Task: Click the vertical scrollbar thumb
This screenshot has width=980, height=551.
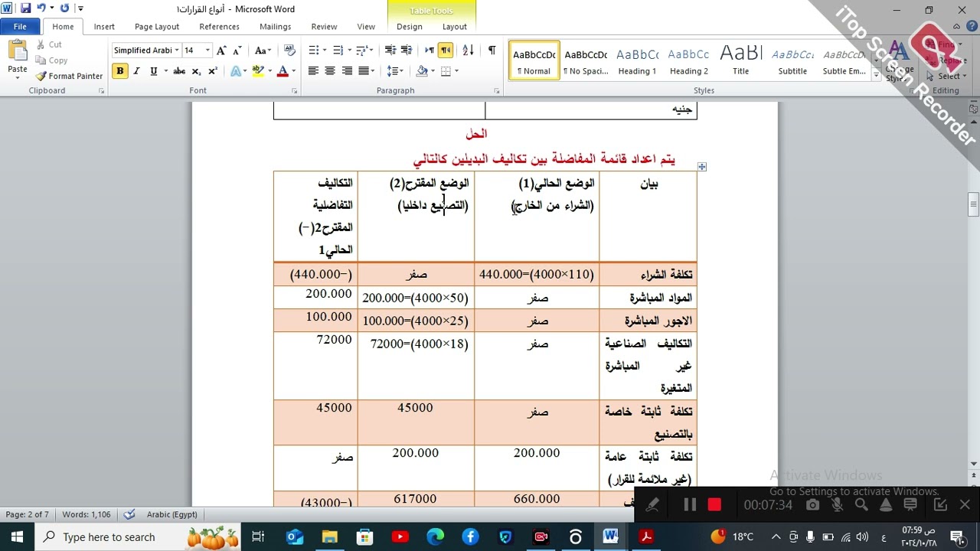Action: click(973, 204)
